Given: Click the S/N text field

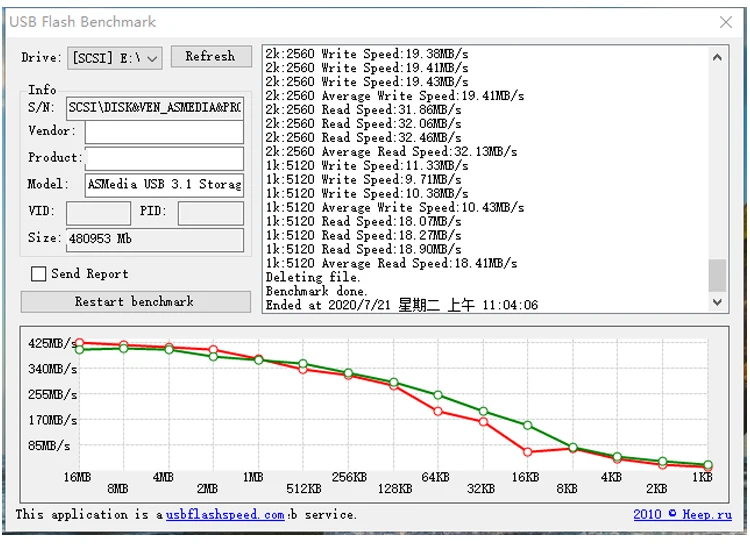Looking at the screenshot, I should [155, 107].
